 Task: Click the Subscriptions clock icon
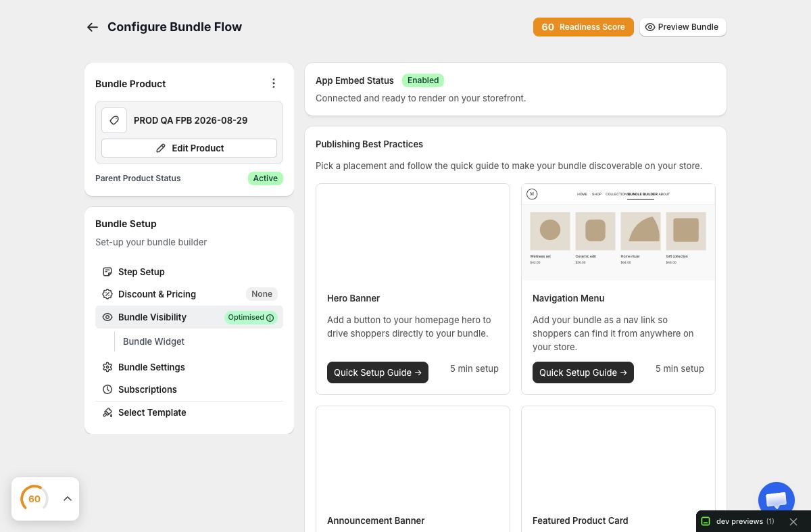107,389
